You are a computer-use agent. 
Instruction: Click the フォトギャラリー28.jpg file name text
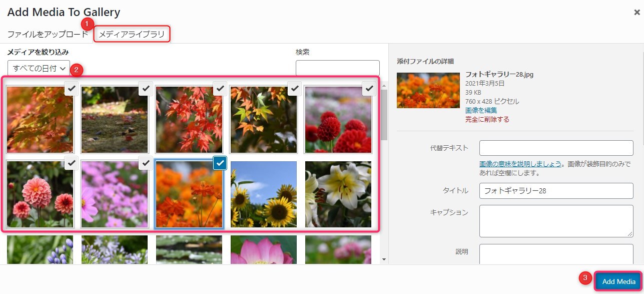click(499, 74)
